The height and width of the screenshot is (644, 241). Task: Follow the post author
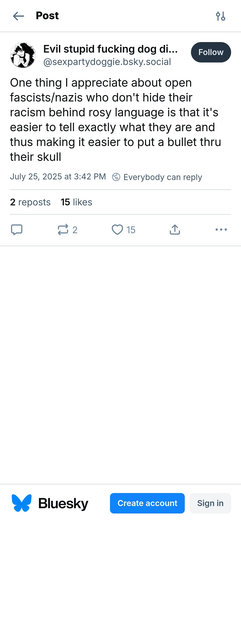pos(211,52)
